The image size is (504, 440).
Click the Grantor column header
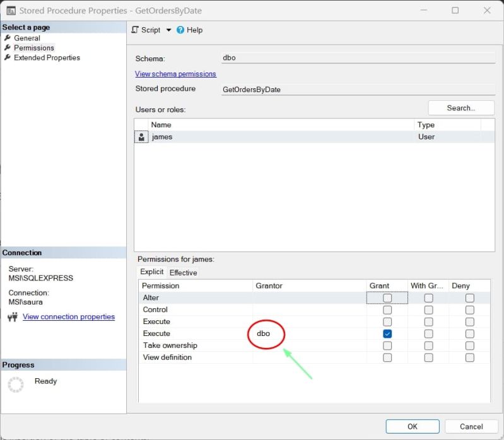pyautogui.click(x=309, y=286)
